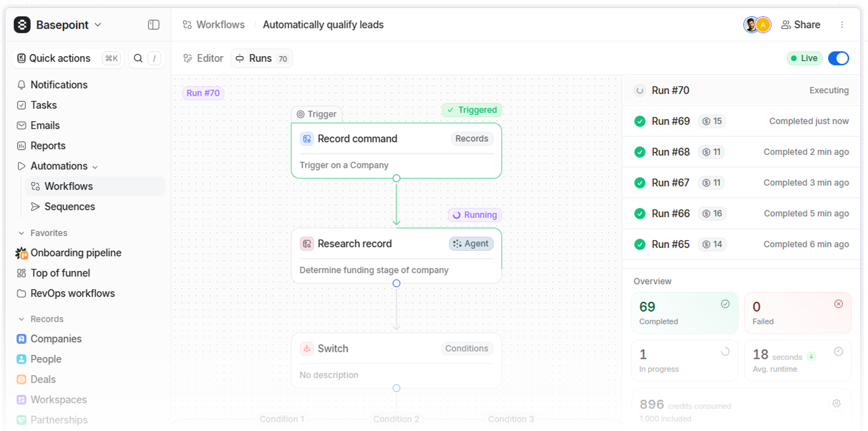Click the Research record node icon

(x=307, y=244)
